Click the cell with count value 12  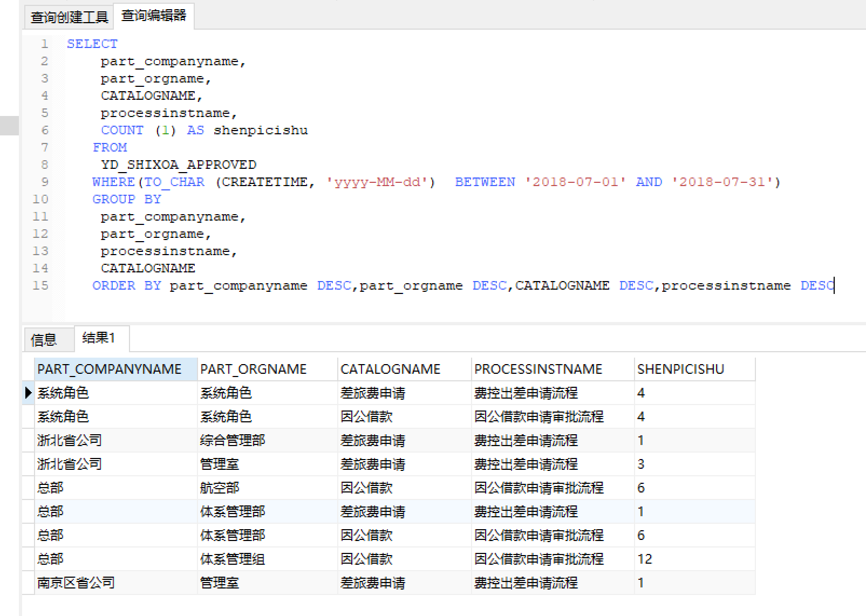coord(645,559)
